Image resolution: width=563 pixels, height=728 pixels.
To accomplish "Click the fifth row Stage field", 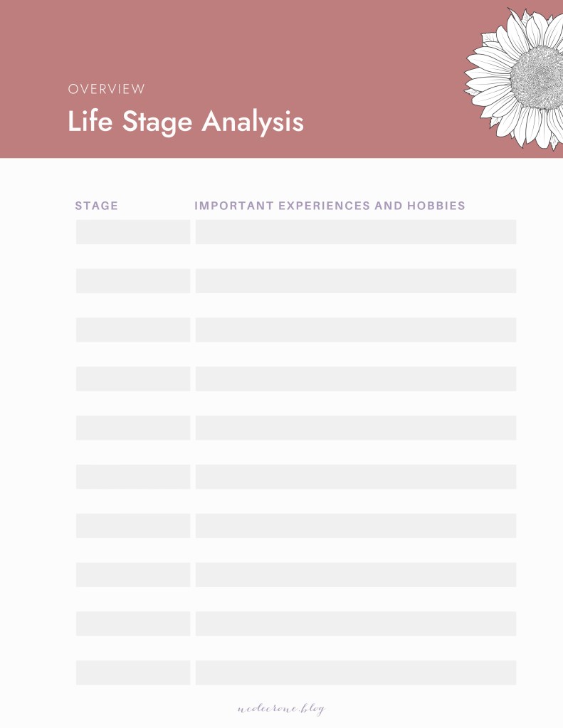I will 133,428.
